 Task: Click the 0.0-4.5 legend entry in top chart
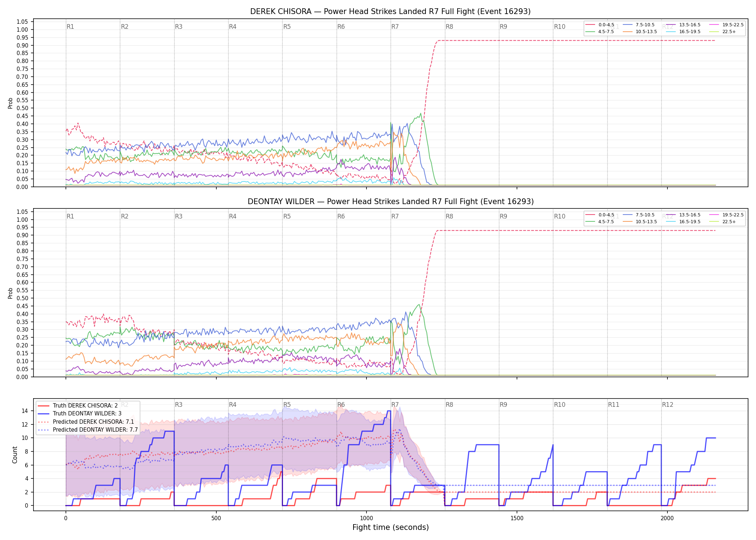click(x=600, y=25)
